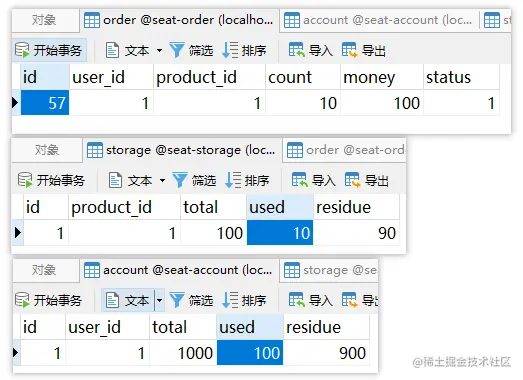Click the filter funnel icon in order toolbar
Screen dimensions: 523x380
pos(177,50)
